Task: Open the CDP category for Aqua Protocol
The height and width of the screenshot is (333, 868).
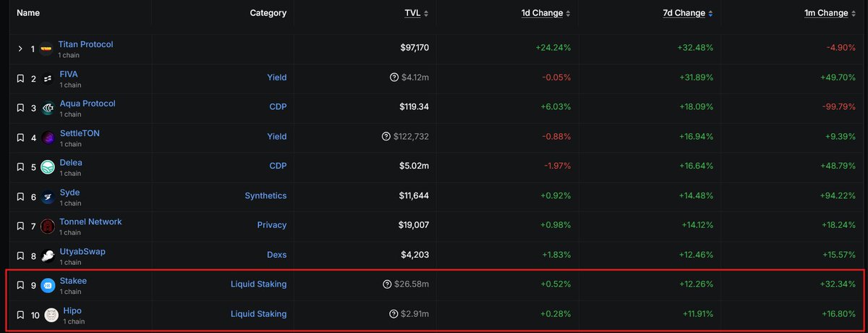Action: [x=278, y=106]
